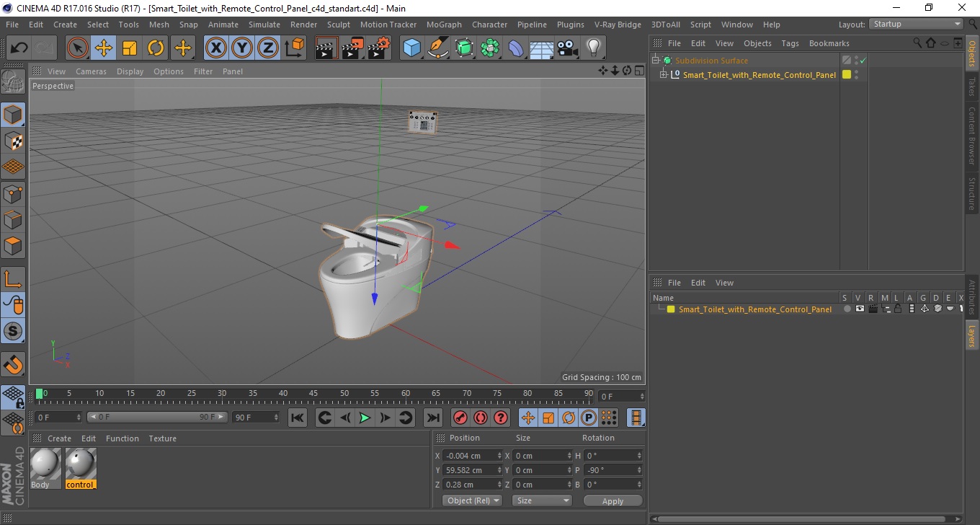Click frame 45 on timeline ruler

click(x=313, y=394)
